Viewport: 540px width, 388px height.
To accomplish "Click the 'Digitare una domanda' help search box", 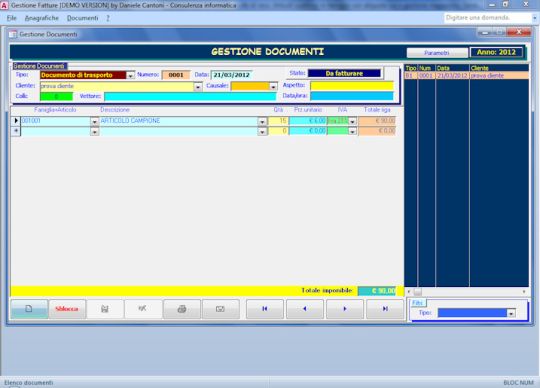I will click(488, 18).
